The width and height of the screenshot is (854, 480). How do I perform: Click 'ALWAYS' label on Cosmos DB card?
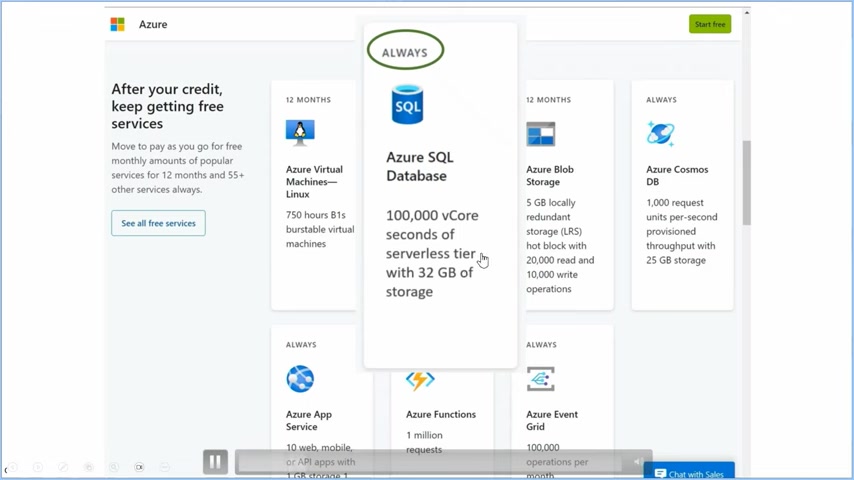[661, 100]
